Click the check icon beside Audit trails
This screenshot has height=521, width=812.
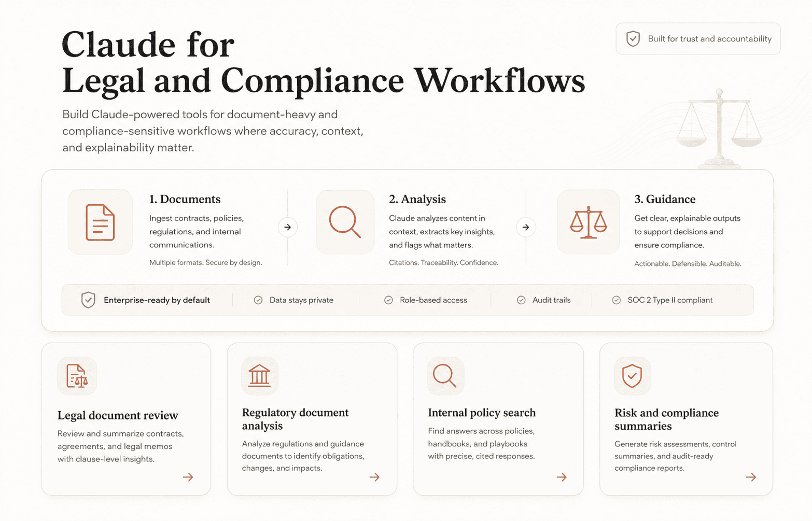coord(521,300)
